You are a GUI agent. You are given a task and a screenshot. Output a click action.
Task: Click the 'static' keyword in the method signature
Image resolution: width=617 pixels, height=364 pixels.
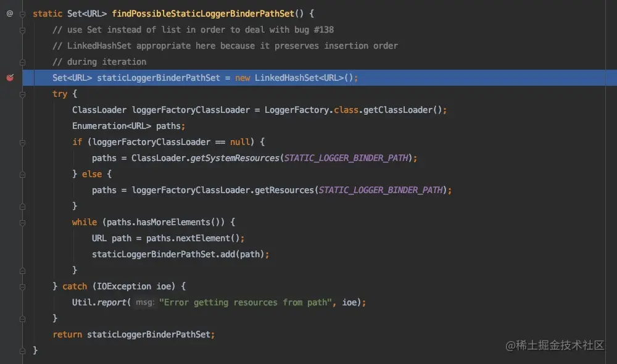click(x=48, y=14)
